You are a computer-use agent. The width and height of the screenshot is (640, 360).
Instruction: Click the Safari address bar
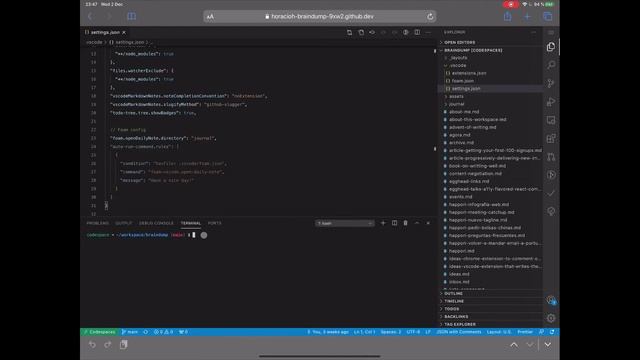320,16
